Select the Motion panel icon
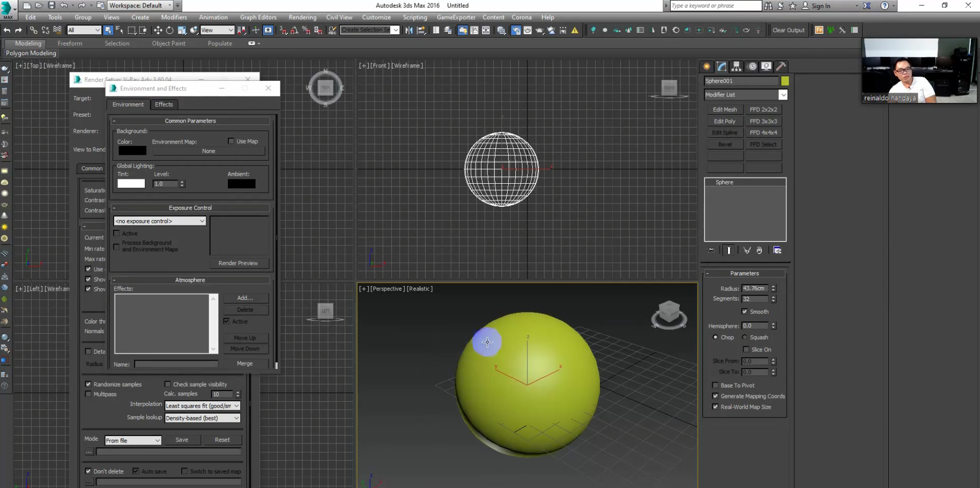Image resolution: width=980 pixels, height=488 pixels. (x=752, y=66)
